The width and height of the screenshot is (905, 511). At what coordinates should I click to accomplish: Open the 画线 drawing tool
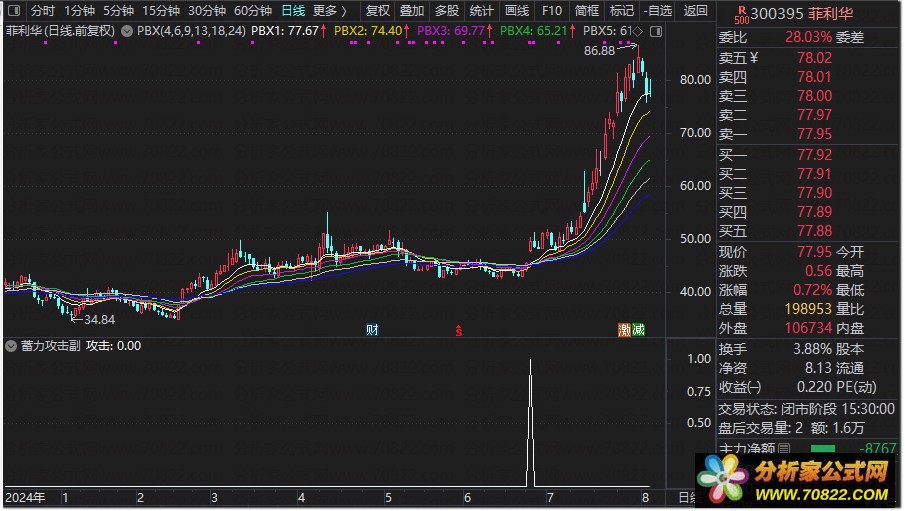(x=517, y=10)
